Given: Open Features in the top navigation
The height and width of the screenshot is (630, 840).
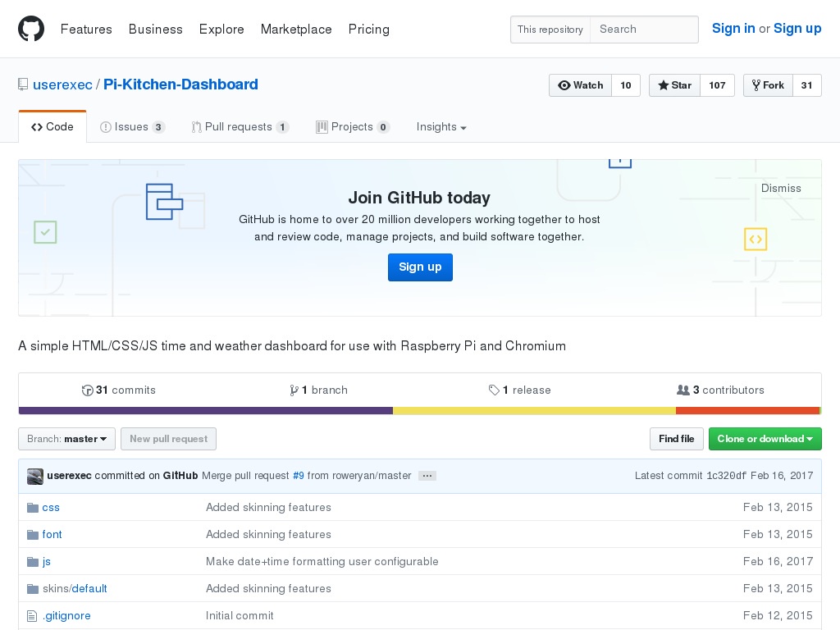Looking at the screenshot, I should pos(86,29).
